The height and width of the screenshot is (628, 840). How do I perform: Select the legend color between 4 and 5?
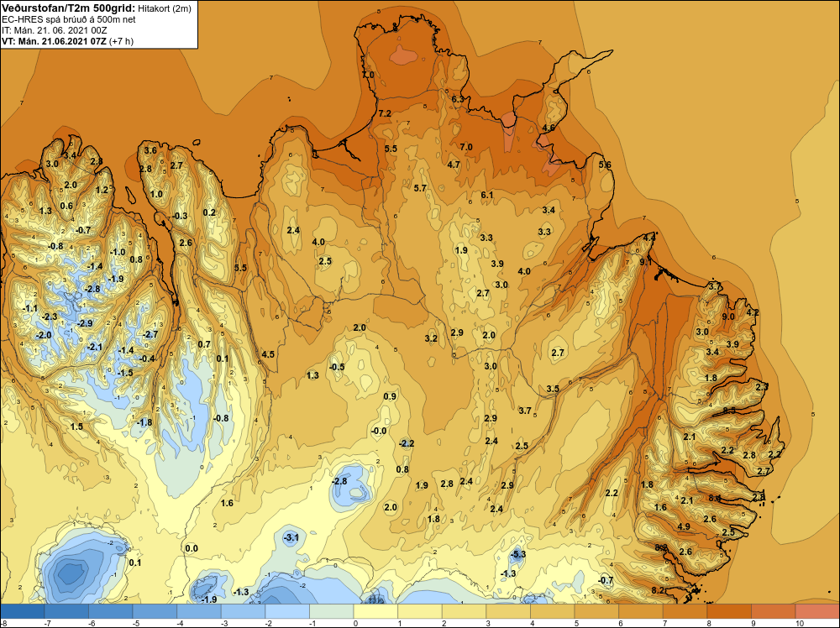553,611
